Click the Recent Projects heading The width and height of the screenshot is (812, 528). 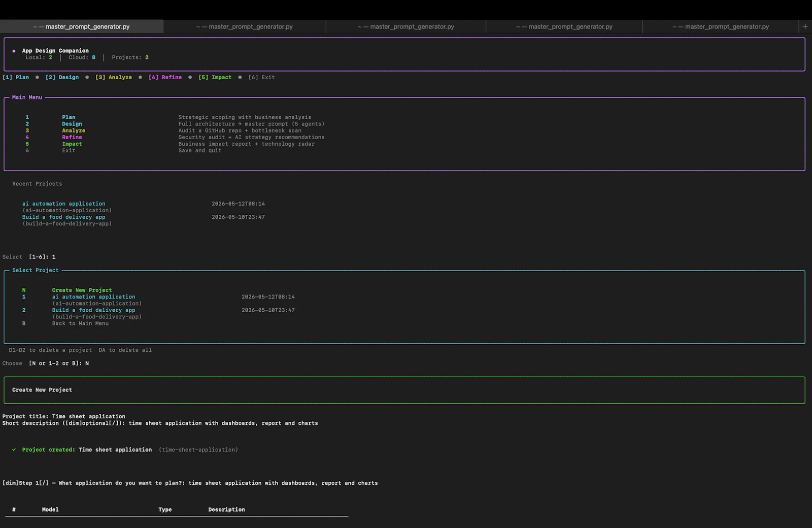[x=37, y=184]
